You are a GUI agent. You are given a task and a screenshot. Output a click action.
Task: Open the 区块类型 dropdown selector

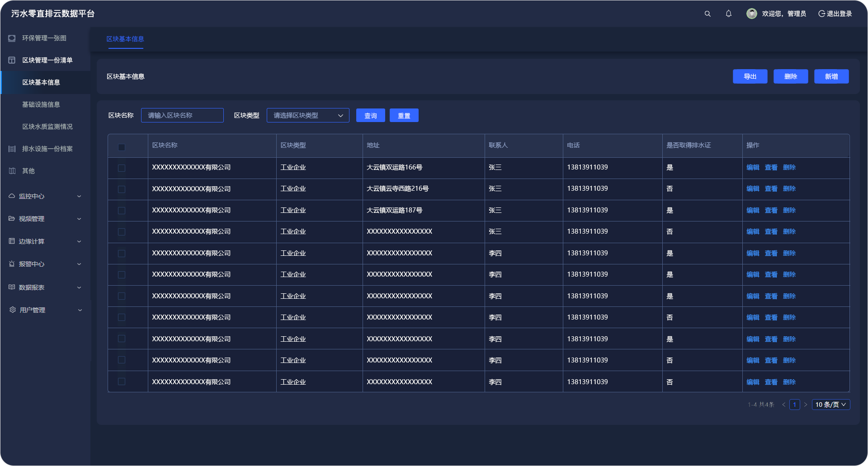308,116
